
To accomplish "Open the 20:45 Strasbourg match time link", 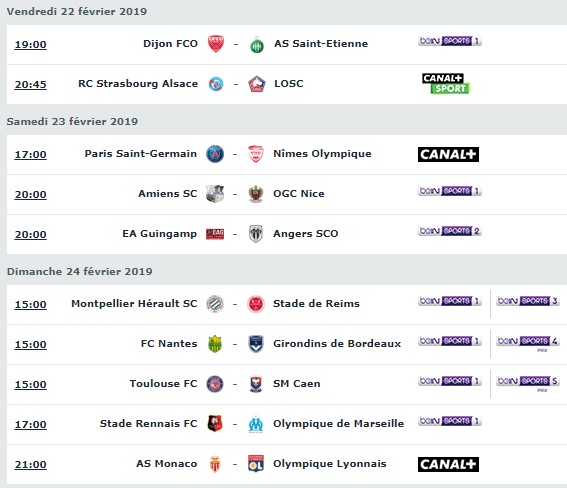I will (30, 85).
